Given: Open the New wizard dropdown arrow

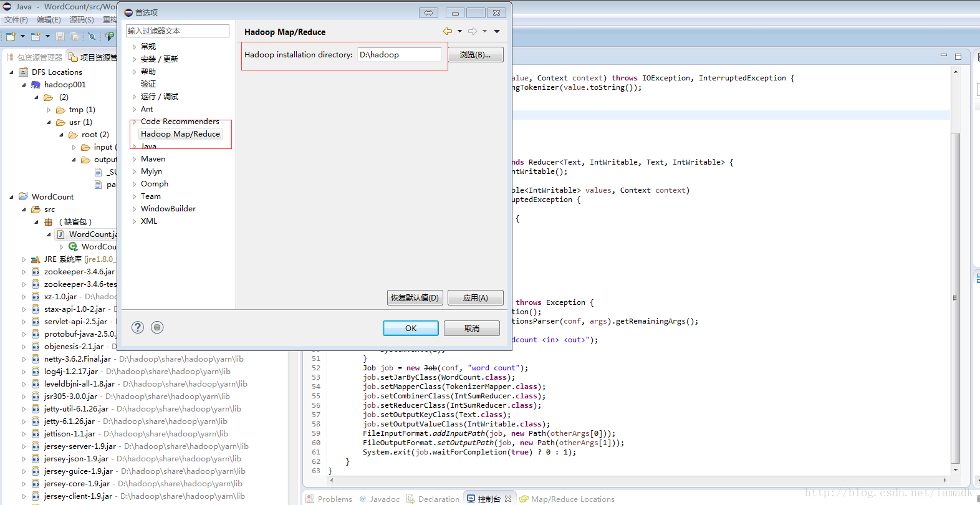Looking at the screenshot, I should [47, 37].
